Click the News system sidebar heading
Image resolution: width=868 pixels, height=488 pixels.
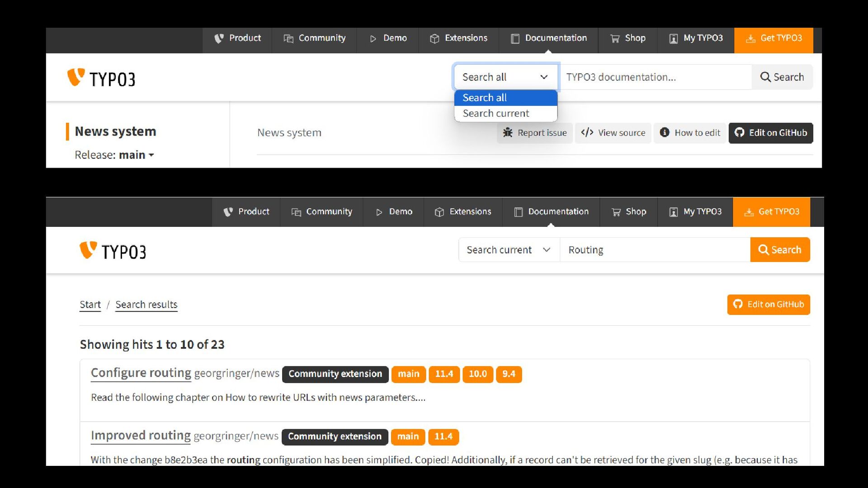(115, 131)
